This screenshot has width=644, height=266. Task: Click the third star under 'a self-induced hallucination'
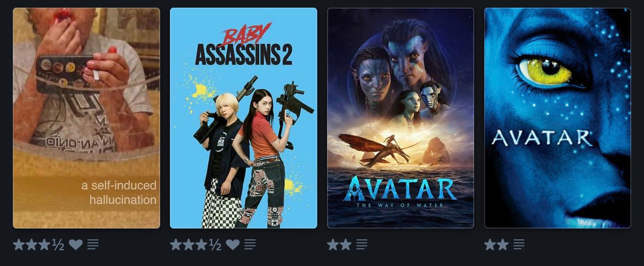[x=45, y=244]
